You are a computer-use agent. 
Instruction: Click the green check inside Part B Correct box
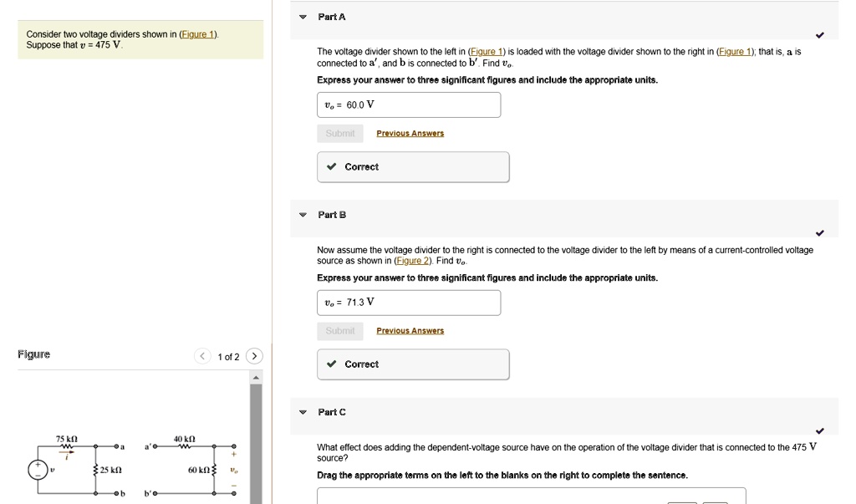tap(332, 364)
